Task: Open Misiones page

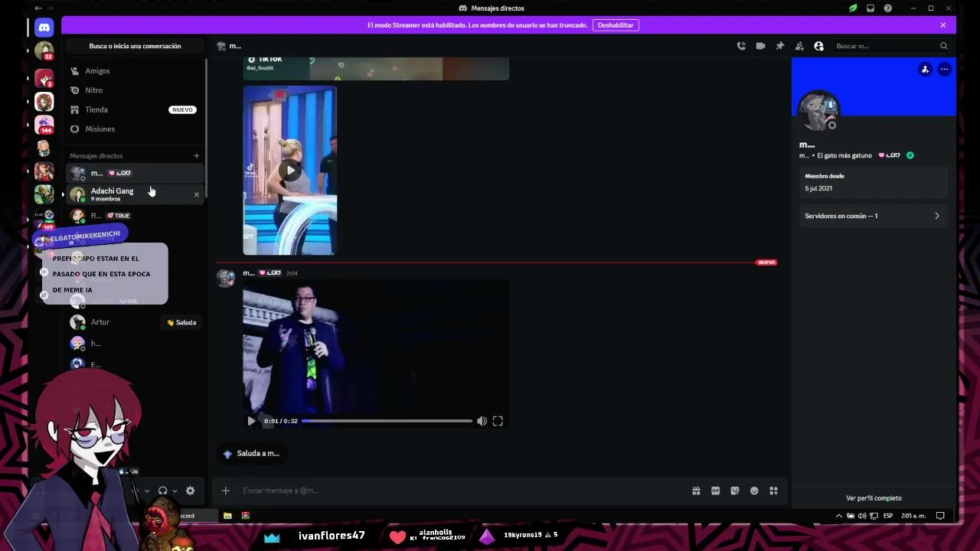Action: point(135,129)
